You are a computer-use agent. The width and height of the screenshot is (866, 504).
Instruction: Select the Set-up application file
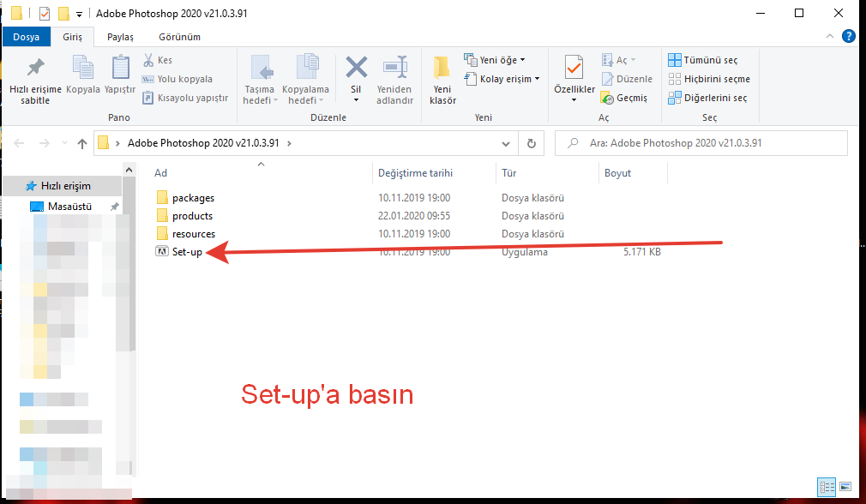tap(179, 252)
